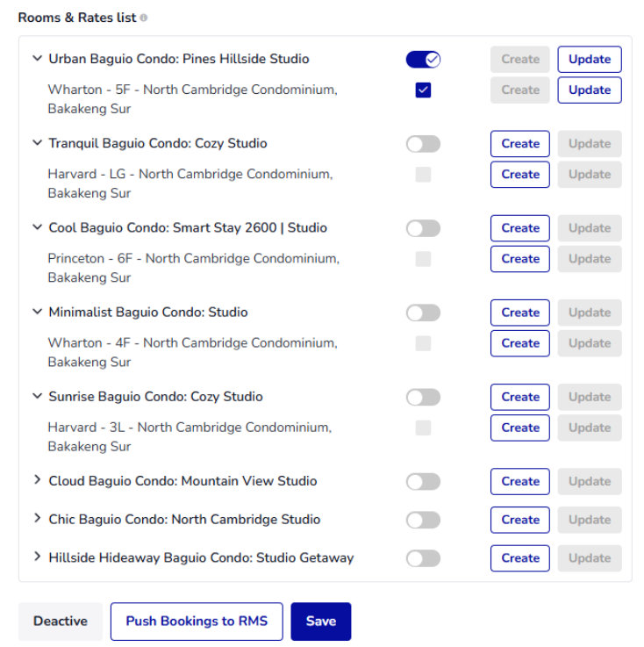Disable the Urban Baguio Condo toggle
Viewport: 644px width, 647px height.
423,60
